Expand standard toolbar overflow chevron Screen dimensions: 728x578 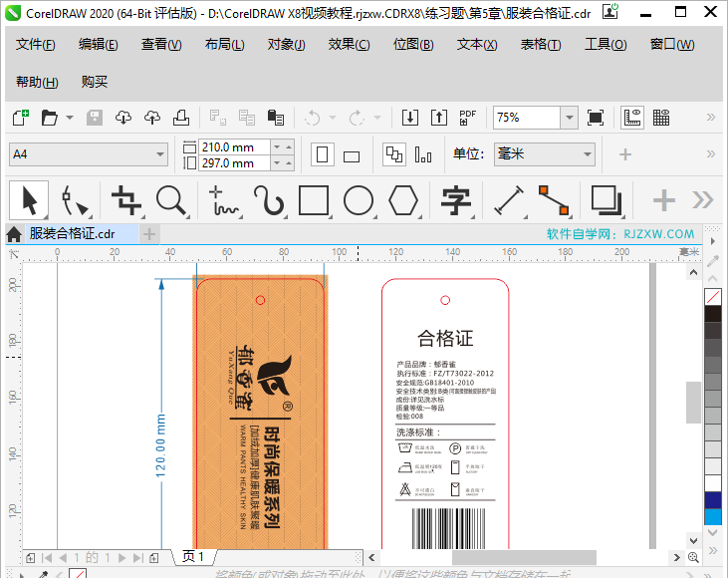[710, 117]
